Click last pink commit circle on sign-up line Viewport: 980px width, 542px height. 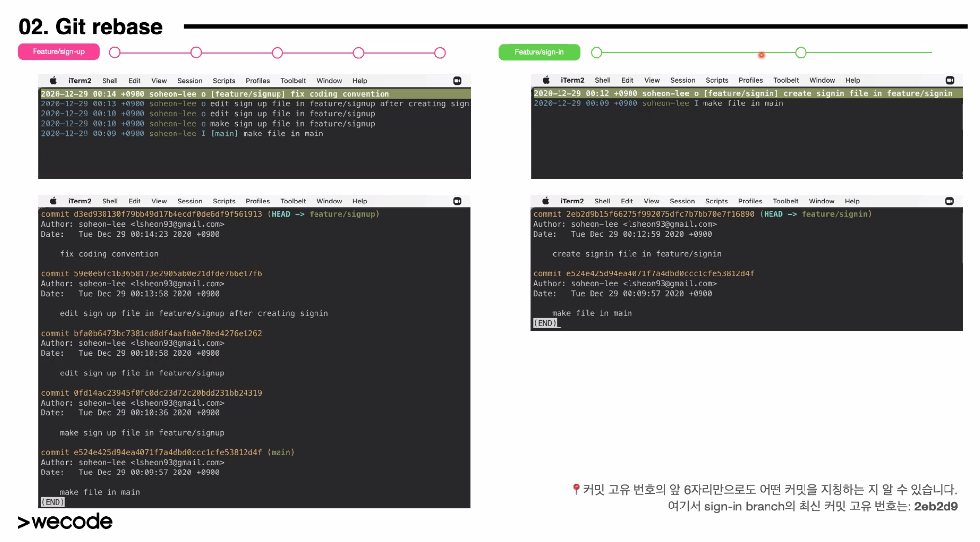[440, 53]
